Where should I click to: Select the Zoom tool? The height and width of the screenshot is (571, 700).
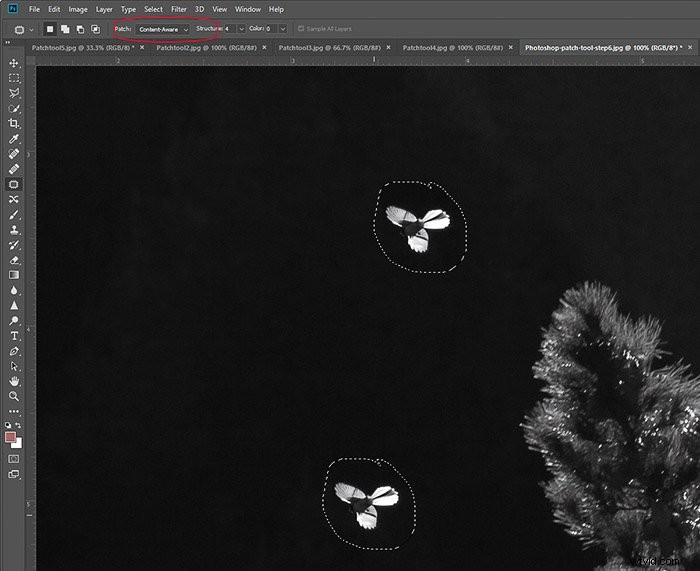tap(14, 396)
